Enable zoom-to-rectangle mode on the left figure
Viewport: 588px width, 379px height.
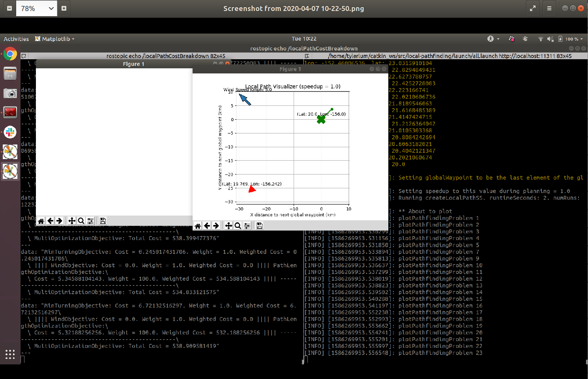pyautogui.click(x=81, y=221)
